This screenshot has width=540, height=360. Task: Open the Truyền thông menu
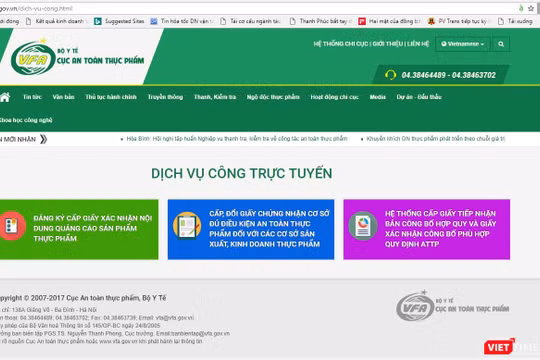pyautogui.click(x=165, y=97)
